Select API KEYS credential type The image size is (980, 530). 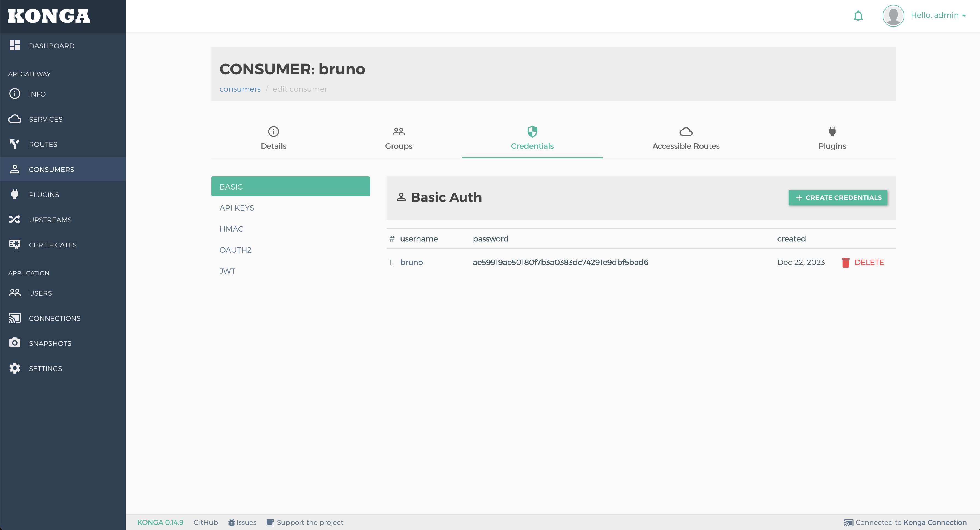click(237, 208)
